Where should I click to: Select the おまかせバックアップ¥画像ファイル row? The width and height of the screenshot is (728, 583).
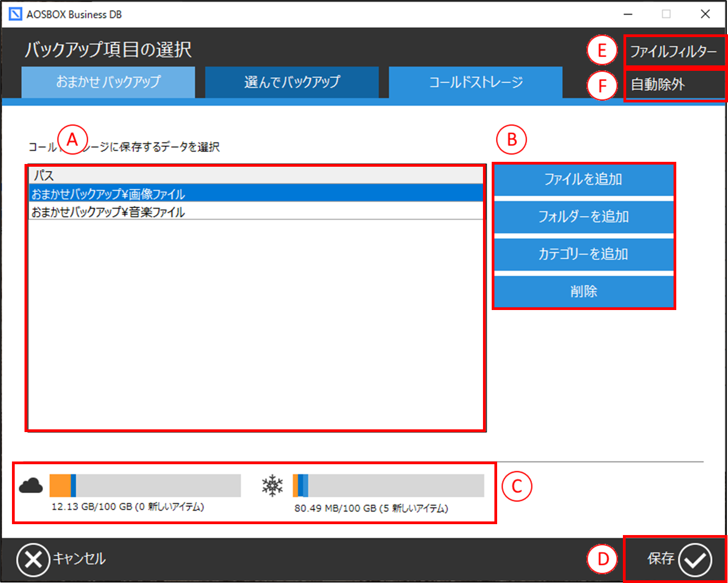coord(256,193)
